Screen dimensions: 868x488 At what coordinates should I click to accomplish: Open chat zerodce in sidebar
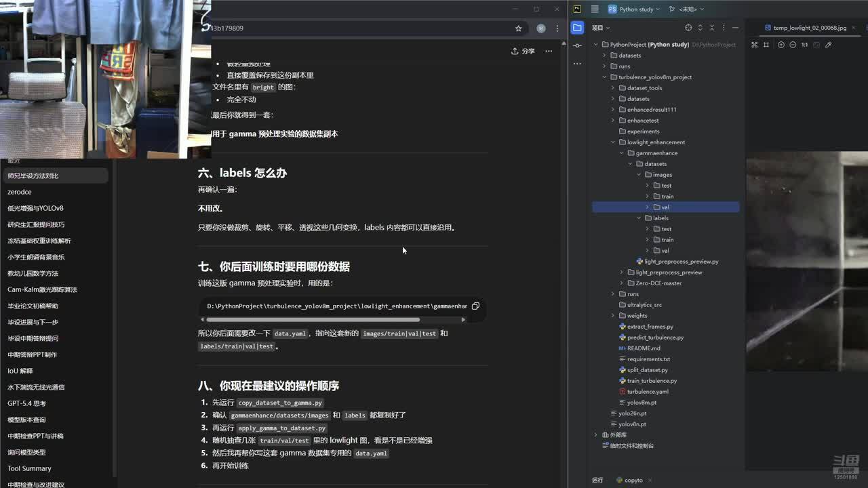(56, 192)
